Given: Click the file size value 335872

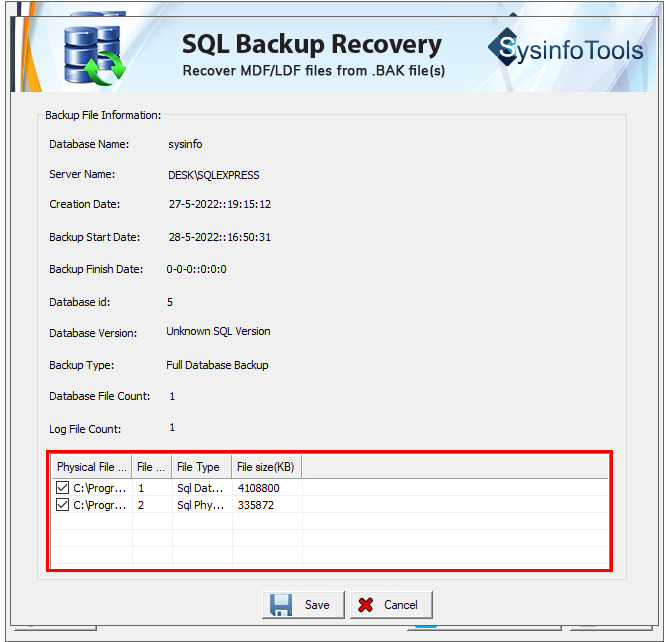Looking at the screenshot, I should pyautogui.click(x=256, y=505).
